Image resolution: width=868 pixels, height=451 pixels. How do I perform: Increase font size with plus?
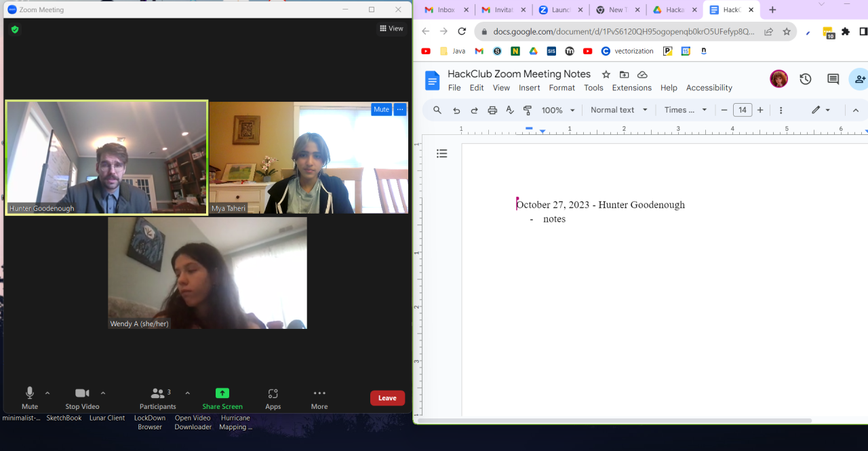pyautogui.click(x=760, y=110)
